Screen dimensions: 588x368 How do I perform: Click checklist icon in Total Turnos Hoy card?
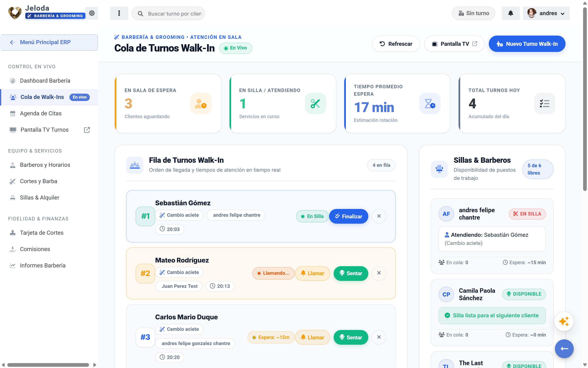coord(545,103)
